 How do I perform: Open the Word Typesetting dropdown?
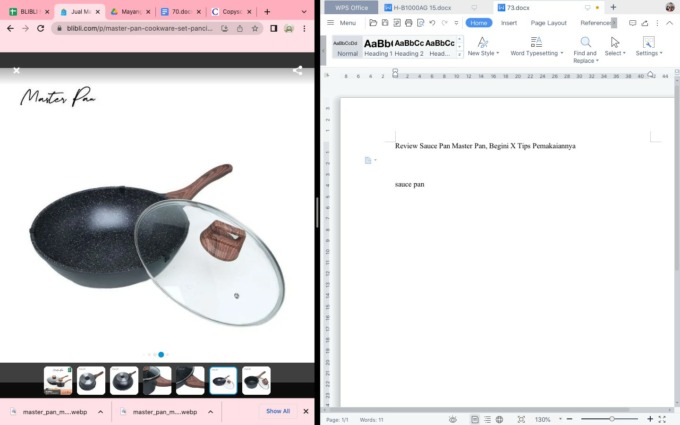(x=536, y=46)
